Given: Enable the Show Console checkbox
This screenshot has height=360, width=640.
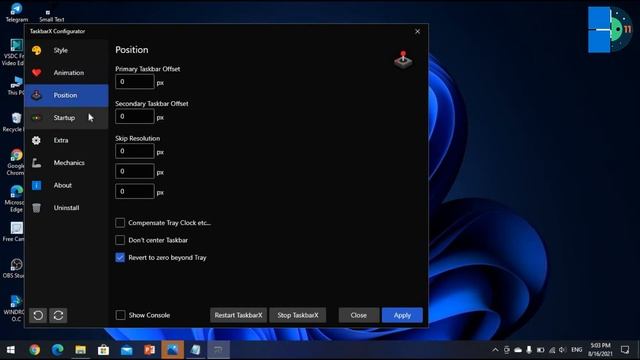Looking at the screenshot, I should [x=120, y=315].
